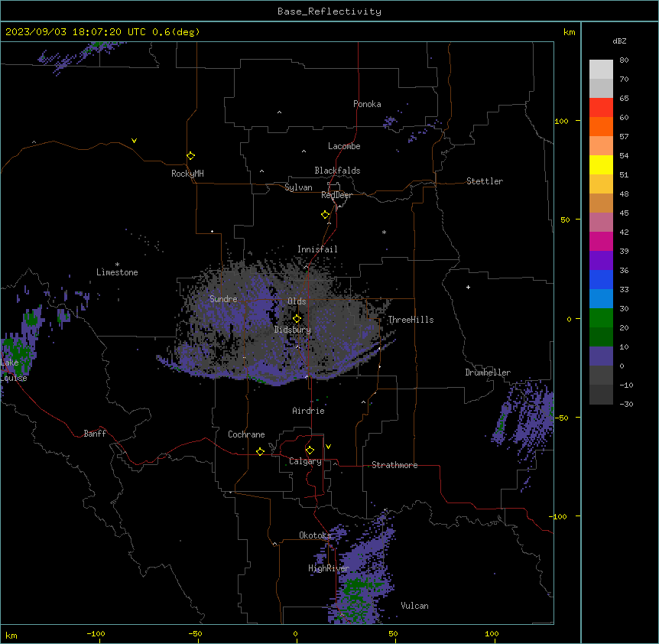Click the 100 tick on the vertical axis
659x644 pixels.
tap(561, 122)
